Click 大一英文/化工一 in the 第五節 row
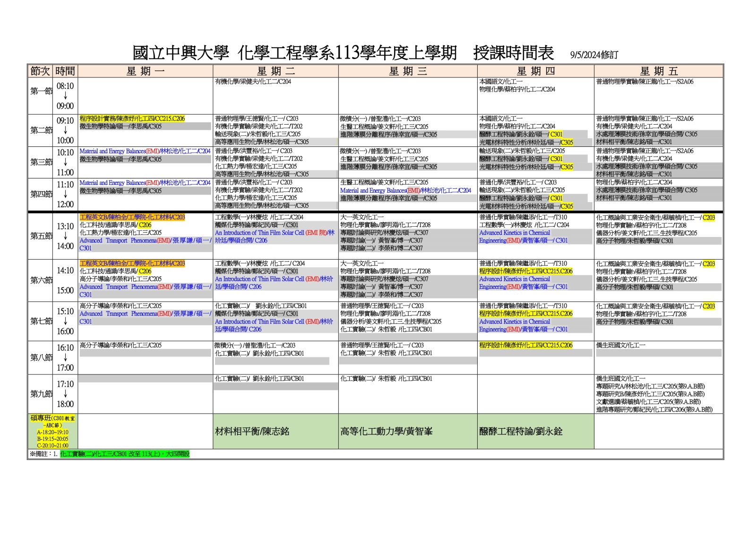Screen dimensions: 756x534 tap(362, 217)
